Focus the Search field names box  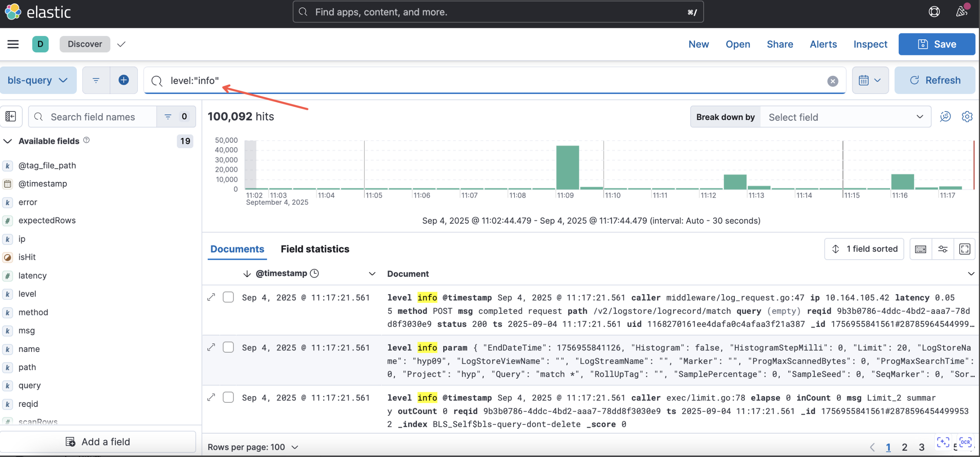(93, 117)
